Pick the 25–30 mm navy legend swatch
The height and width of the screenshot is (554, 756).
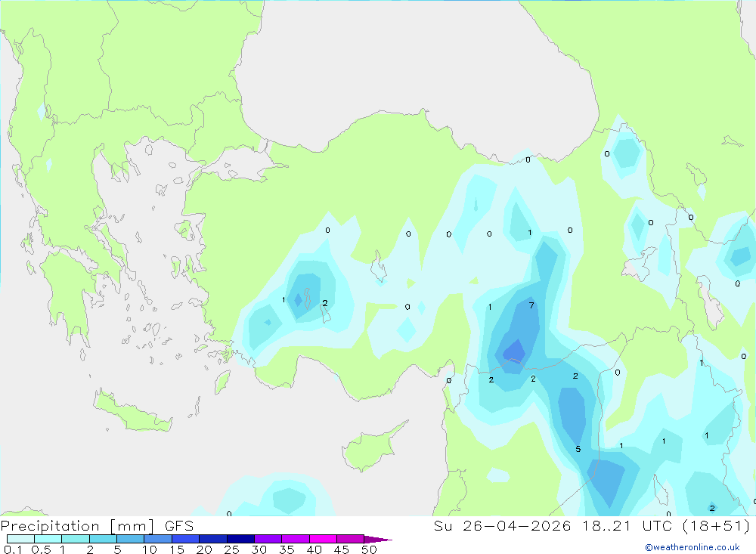coord(240,539)
